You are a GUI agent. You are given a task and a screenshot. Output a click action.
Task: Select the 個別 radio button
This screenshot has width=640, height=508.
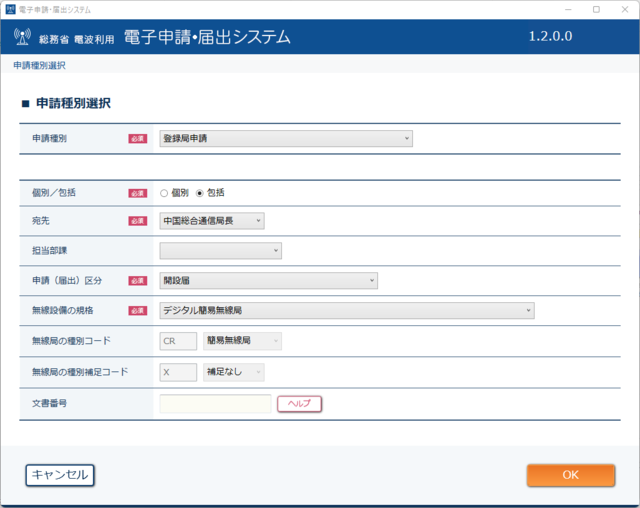coord(164,193)
